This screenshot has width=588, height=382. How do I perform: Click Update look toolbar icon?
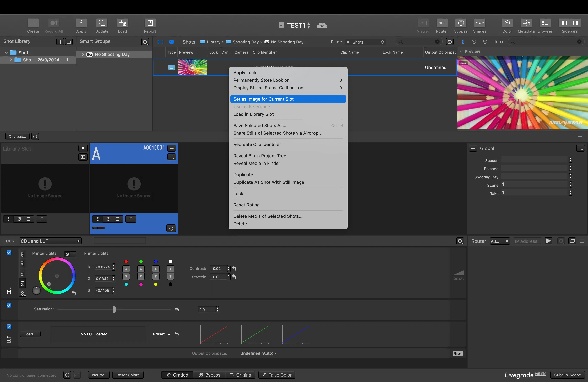click(x=102, y=23)
